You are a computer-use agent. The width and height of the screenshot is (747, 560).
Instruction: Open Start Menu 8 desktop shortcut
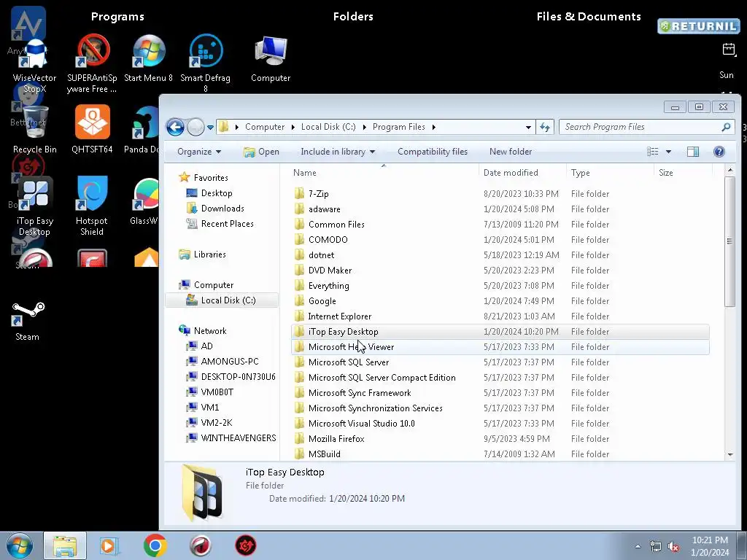click(149, 59)
